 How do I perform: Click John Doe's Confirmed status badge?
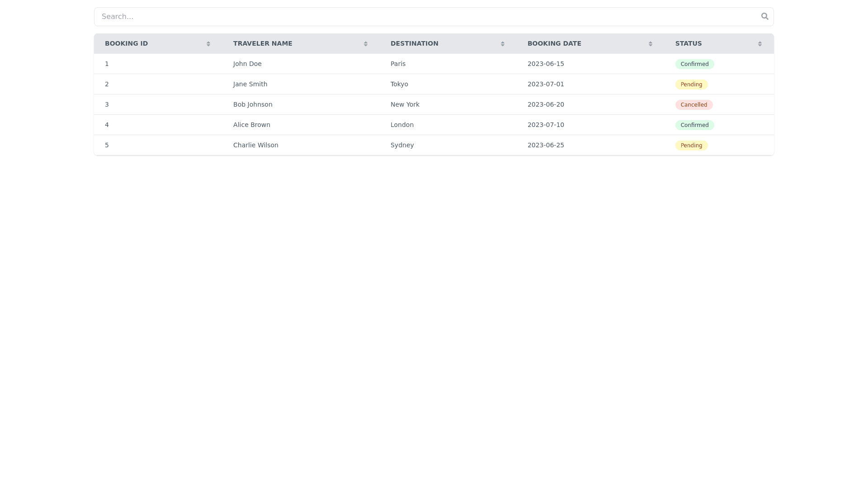[694, 64]
